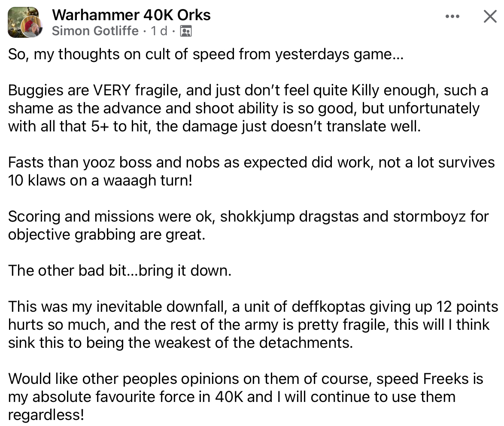Click the words 'speed Freeks' in last paragraph
This screenshot has width=504, height=426.
(422, 379)
